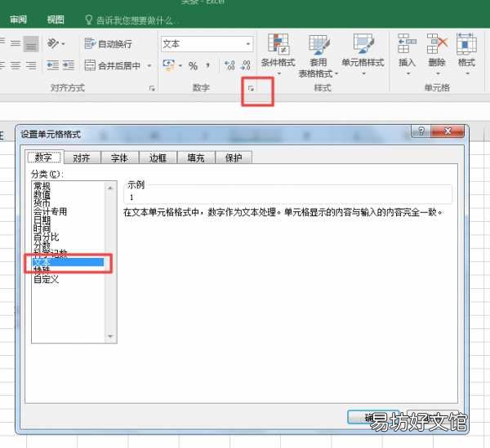Select 日期 in the category list
The image size is (490, 448).
[42, 220]
